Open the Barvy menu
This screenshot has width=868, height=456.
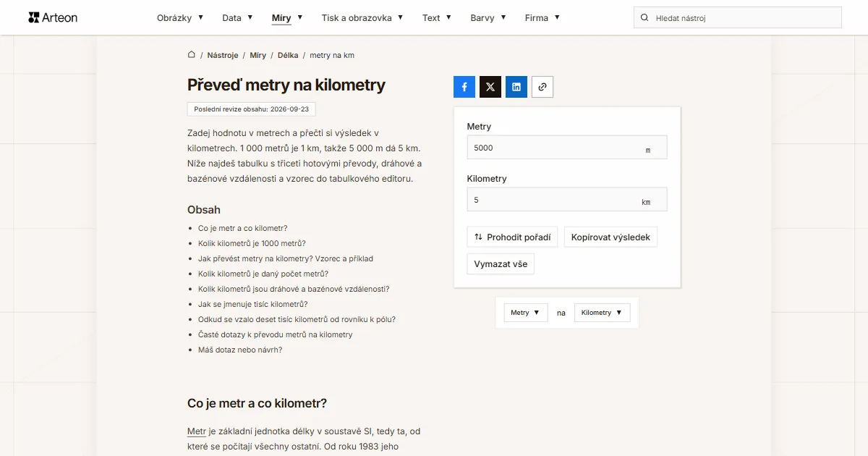pyautogui.click(x=488, y=17)
